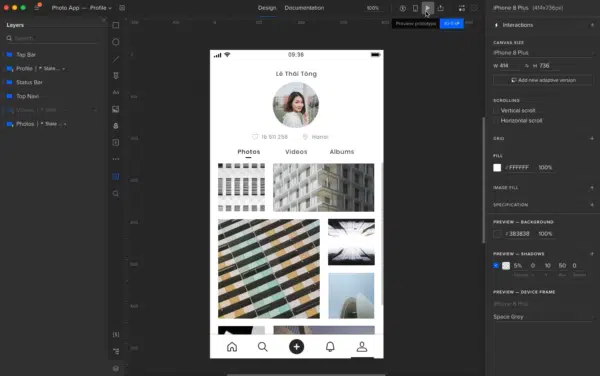This screenshot has height=376, width=600.
Task: Click the striped diagonal building photo thumbnail
Action: tap(269, 269)
